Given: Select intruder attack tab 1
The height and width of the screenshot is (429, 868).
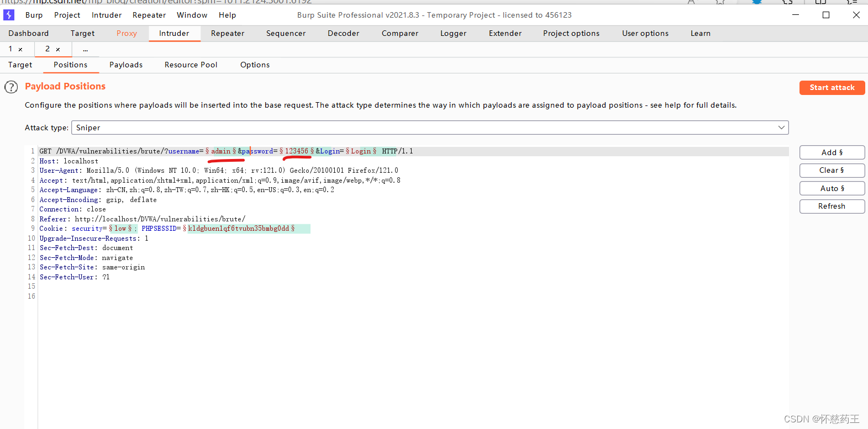Looking at the screenshot, I should (10, 49).
